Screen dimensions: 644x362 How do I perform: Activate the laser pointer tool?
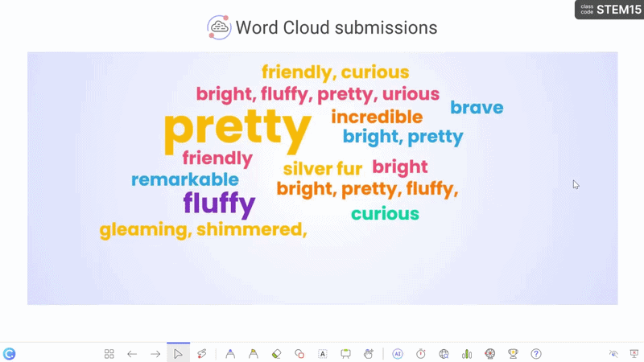pos(202,354)
